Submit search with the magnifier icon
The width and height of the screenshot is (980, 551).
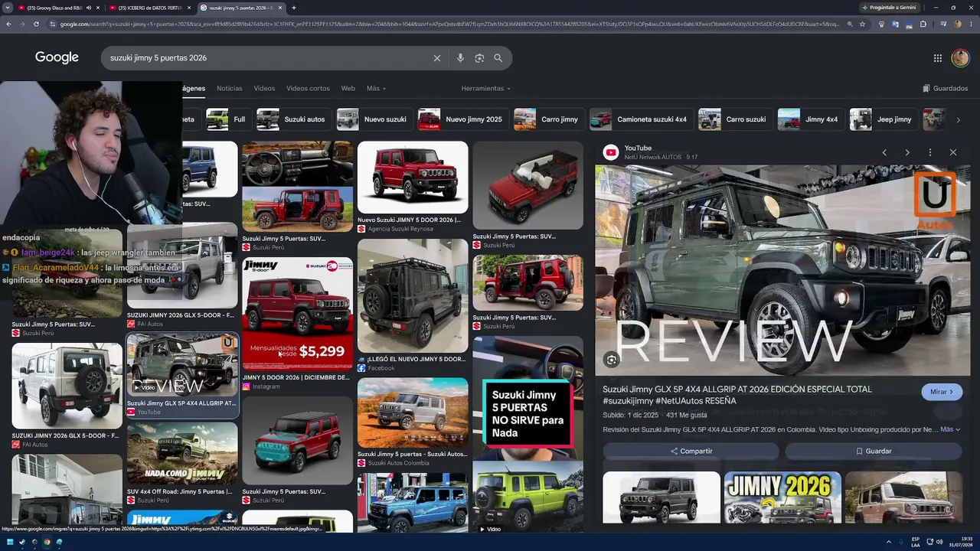point(498,58)
